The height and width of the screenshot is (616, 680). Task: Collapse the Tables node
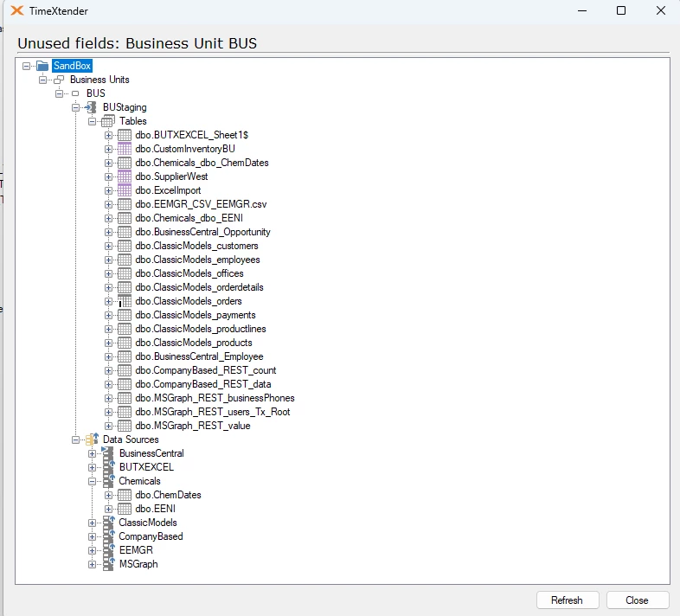92,121
